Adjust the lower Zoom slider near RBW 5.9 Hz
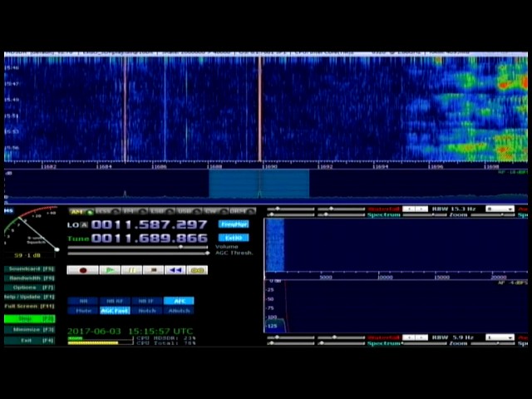This screenshot has height=399, width=532. pos(493,343)
